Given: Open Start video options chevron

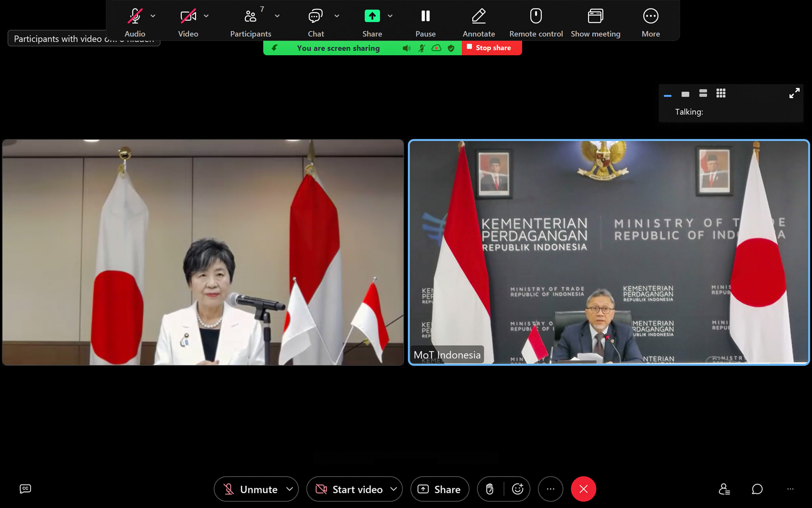Looking at the screenshot, I should tap(393, 489).
